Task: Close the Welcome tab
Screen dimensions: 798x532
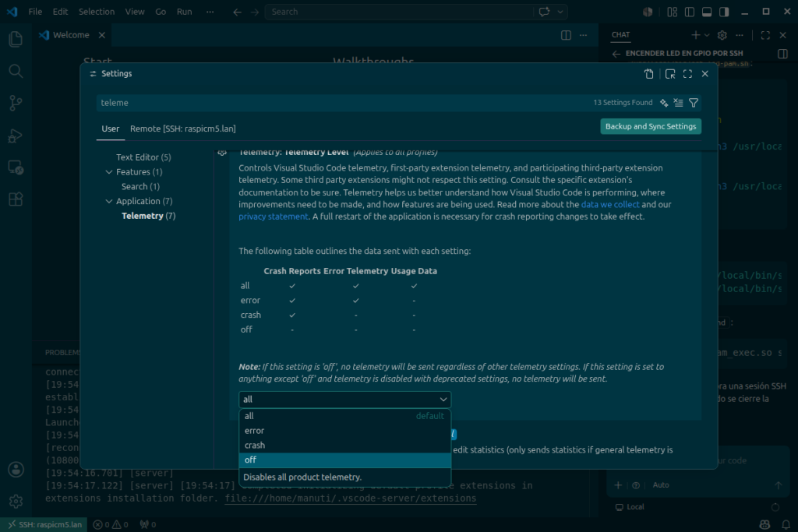Action: (102, 35)
